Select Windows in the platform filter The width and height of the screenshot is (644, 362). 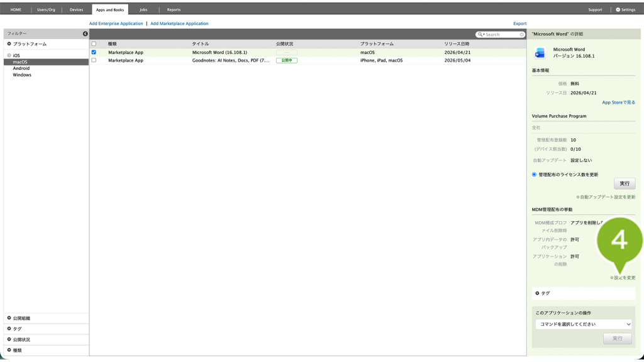click(x=22, y=75)
